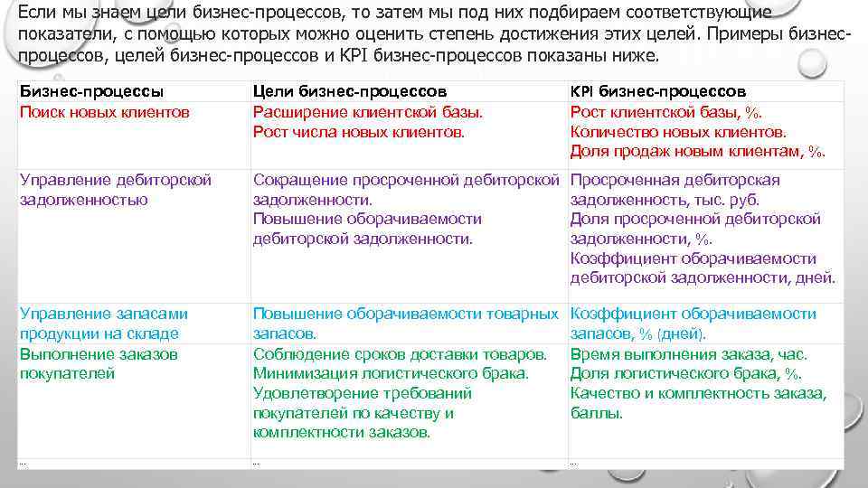
Task: Select 'Время выполнения заказа, час.' KPI
Action: pos(689,354)
